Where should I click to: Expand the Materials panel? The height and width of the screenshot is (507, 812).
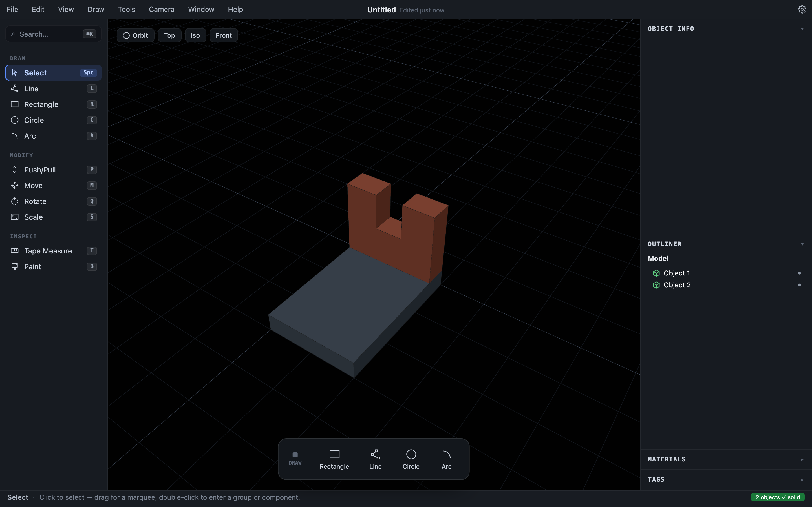802,459
